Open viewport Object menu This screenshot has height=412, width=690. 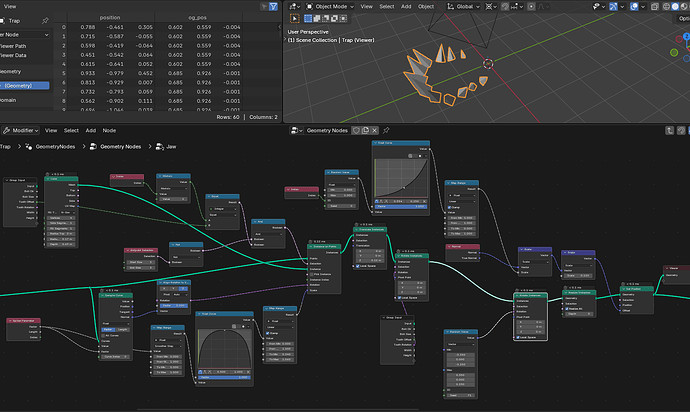point(426,6)
